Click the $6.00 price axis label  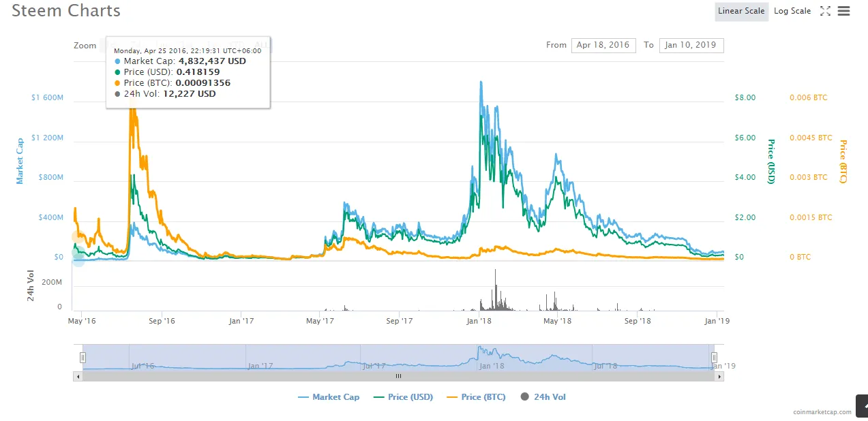(745, 138)
